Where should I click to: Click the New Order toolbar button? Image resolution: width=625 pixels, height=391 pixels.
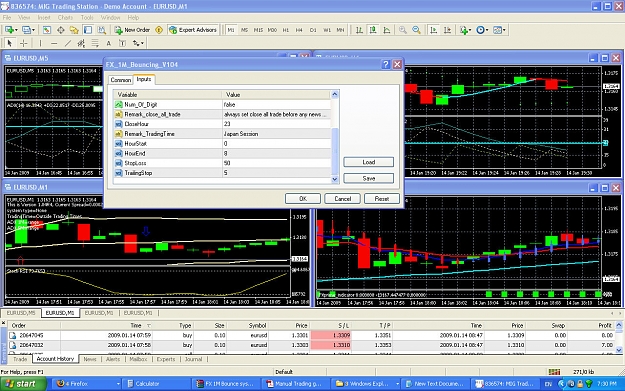132,30
